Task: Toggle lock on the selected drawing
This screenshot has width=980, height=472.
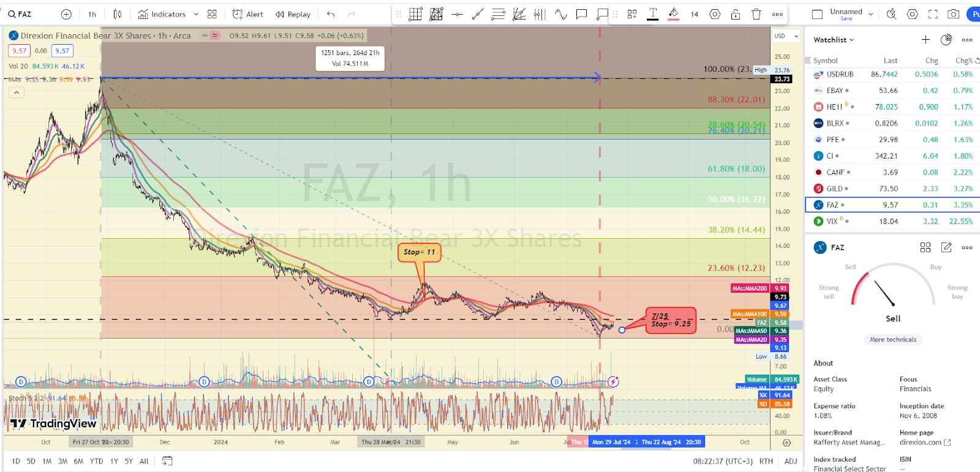Action: (x=736, y=14)
